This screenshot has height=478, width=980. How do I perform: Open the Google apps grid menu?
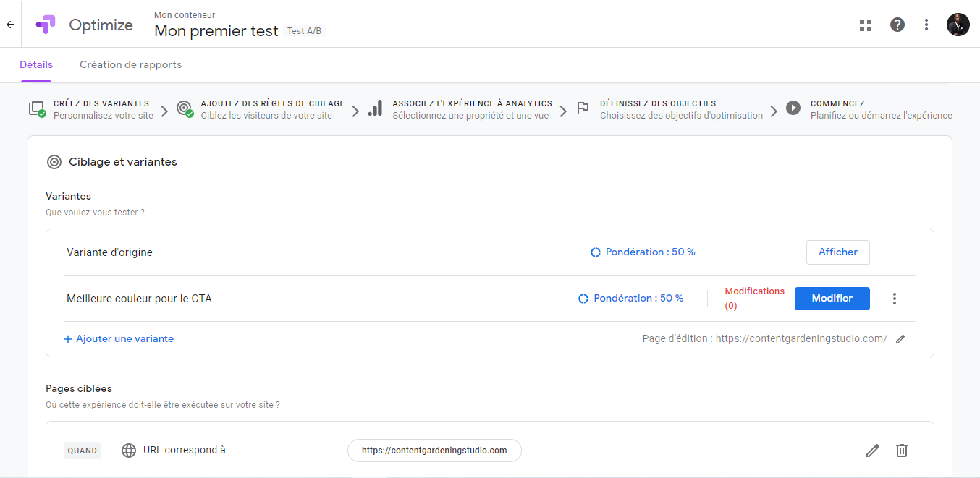[866, 24]
